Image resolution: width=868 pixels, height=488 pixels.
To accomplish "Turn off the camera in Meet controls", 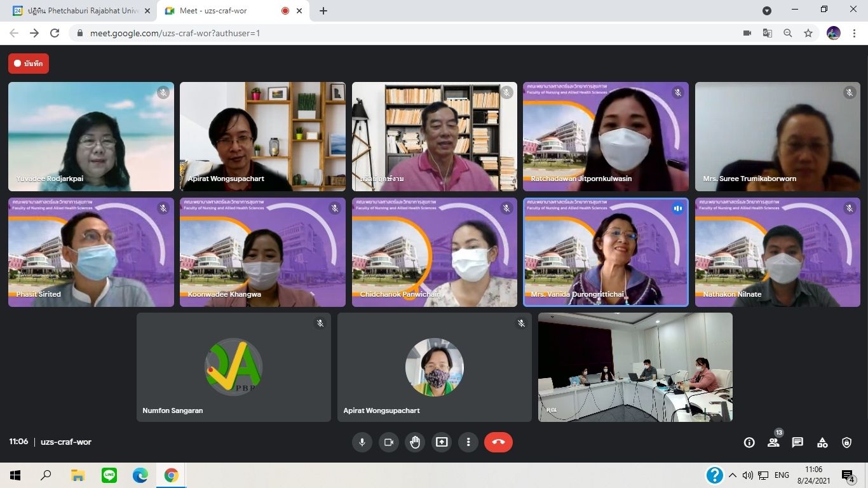I will 389,442.
